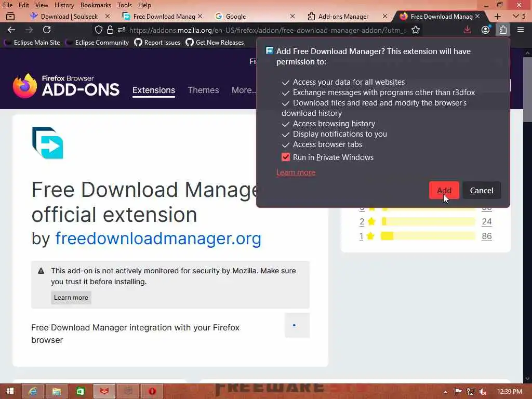This screenshot has height=399, width=532.
Task: Switch to the Download | Soulseek tab
Action: pyautogui.click(x=70, y=16)
